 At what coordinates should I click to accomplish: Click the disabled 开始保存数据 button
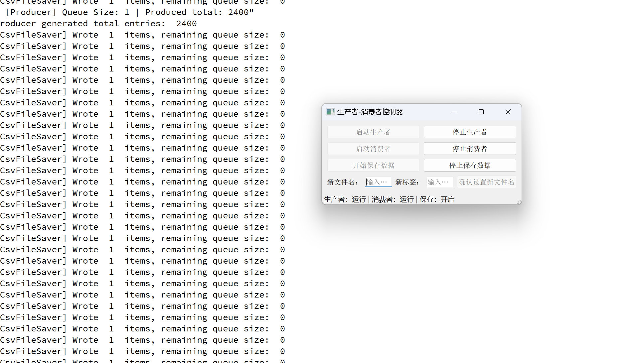(x=373, y=165)
